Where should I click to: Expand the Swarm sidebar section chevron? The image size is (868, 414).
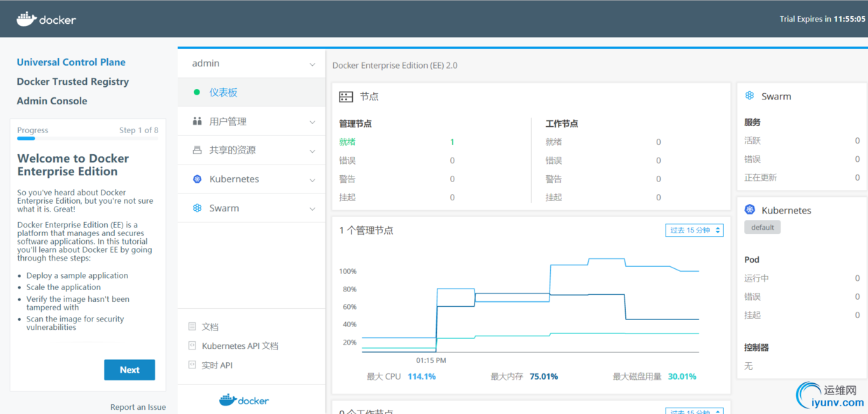(312, 209)
